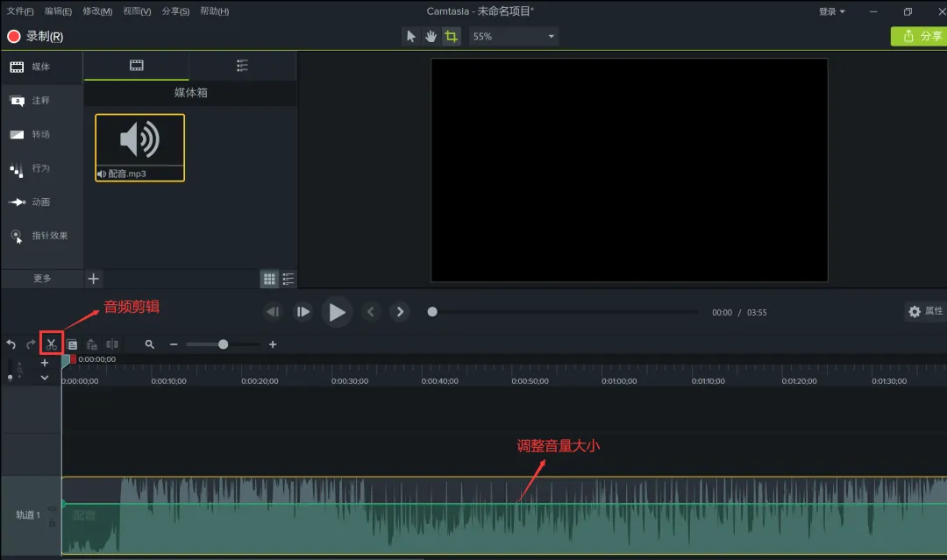Click the track height slider knob
Viewport: 947px width, 560px height.
tap(10, 378)
